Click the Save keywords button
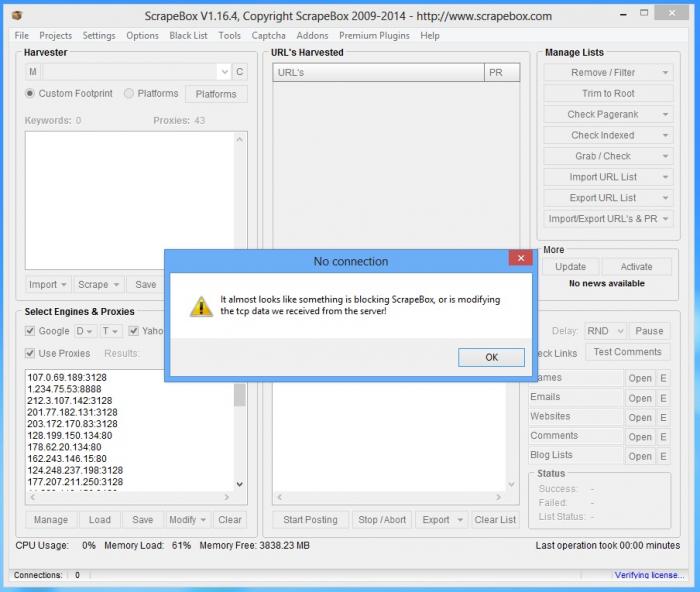This screenshot has height=592, width=700. tap(146, 284)
